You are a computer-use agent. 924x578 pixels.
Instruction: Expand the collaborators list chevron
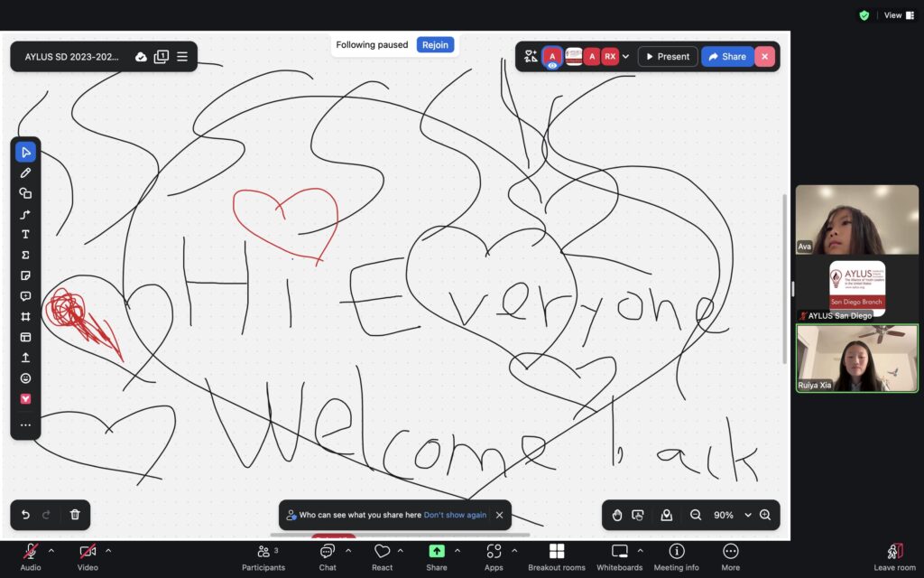(626, 57)
